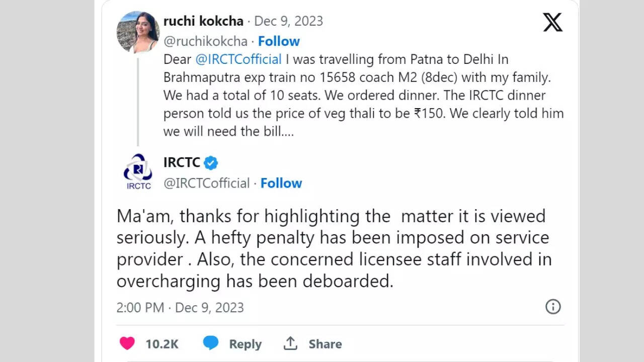Click the blue reply bubble icon
Screen dimensions: 644x362
click(211, 343)
